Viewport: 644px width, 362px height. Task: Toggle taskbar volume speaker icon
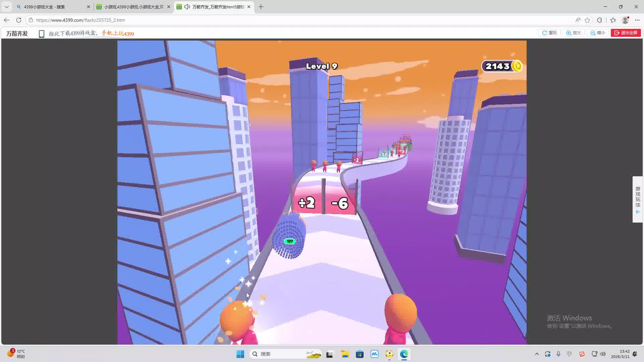coord(603,354)
